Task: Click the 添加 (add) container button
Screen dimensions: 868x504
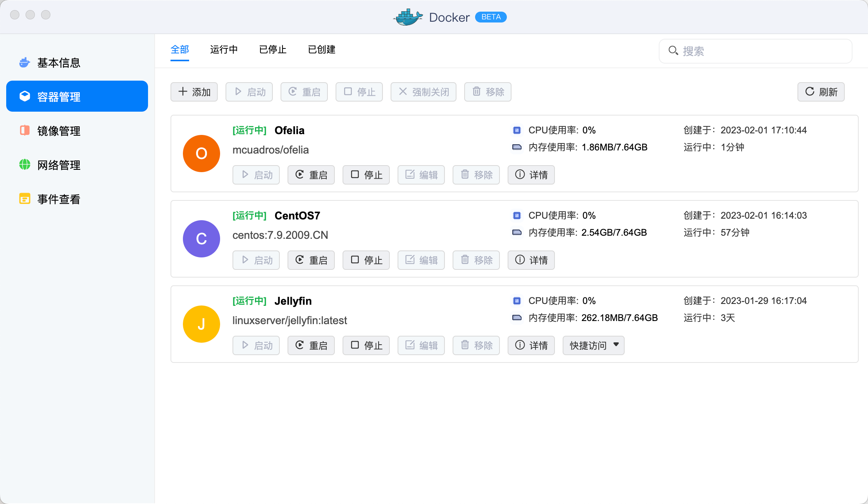Action: point(194,92)
